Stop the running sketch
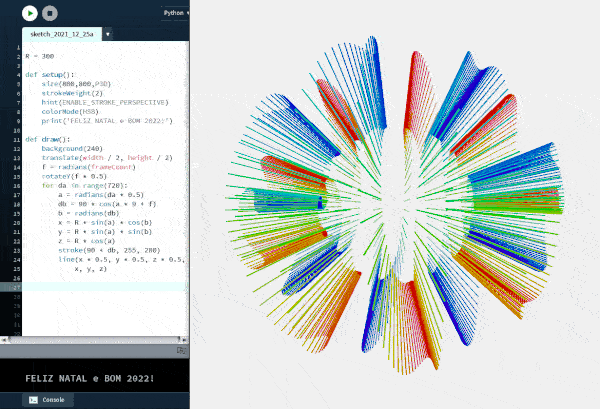Viewport: 600px width, 409px height. click(x=50, y=15)
